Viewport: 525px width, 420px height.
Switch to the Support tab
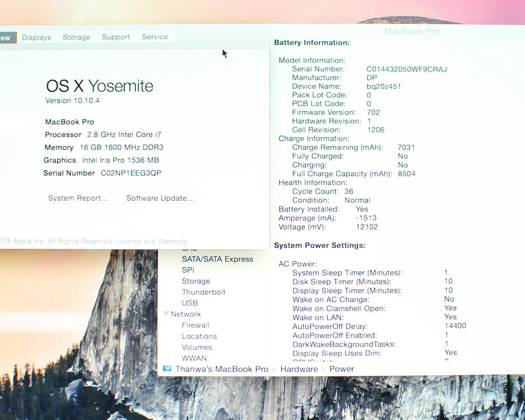[x=116, y=37]
